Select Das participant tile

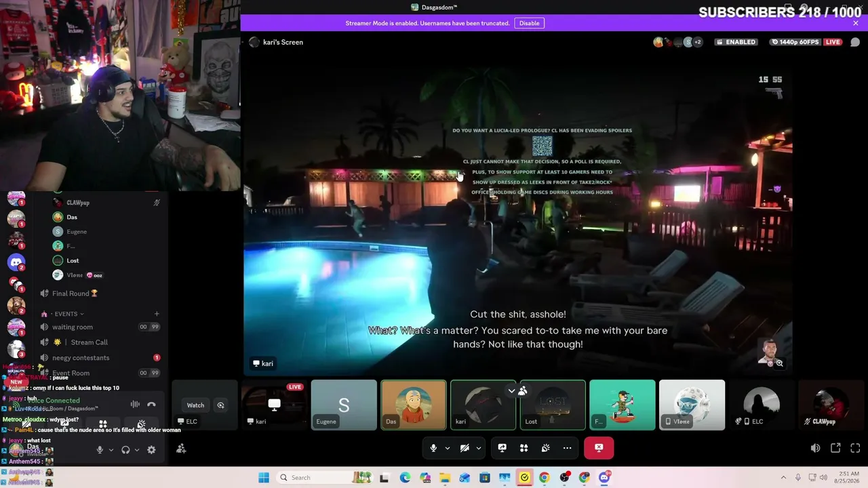(x=414, y=405)
